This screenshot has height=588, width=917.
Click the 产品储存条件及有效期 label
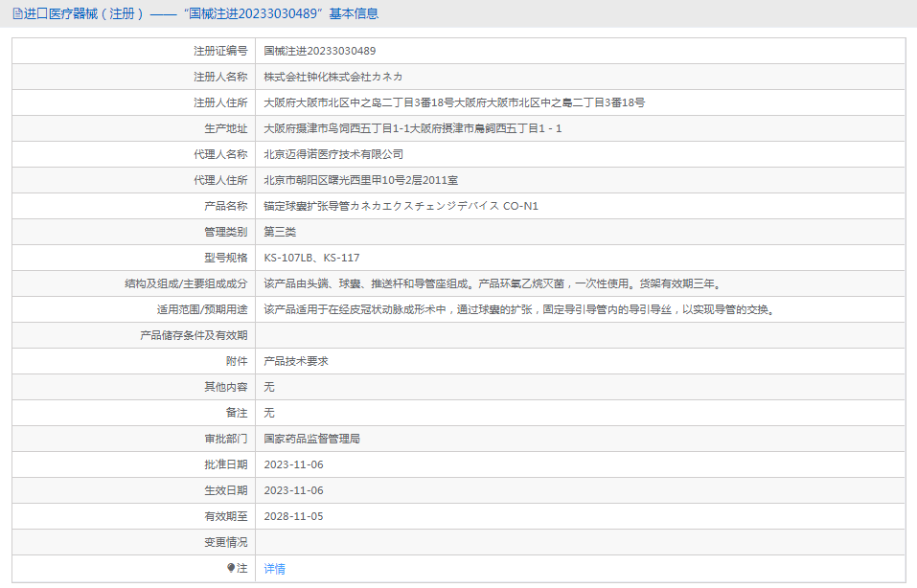pos(195,335)
